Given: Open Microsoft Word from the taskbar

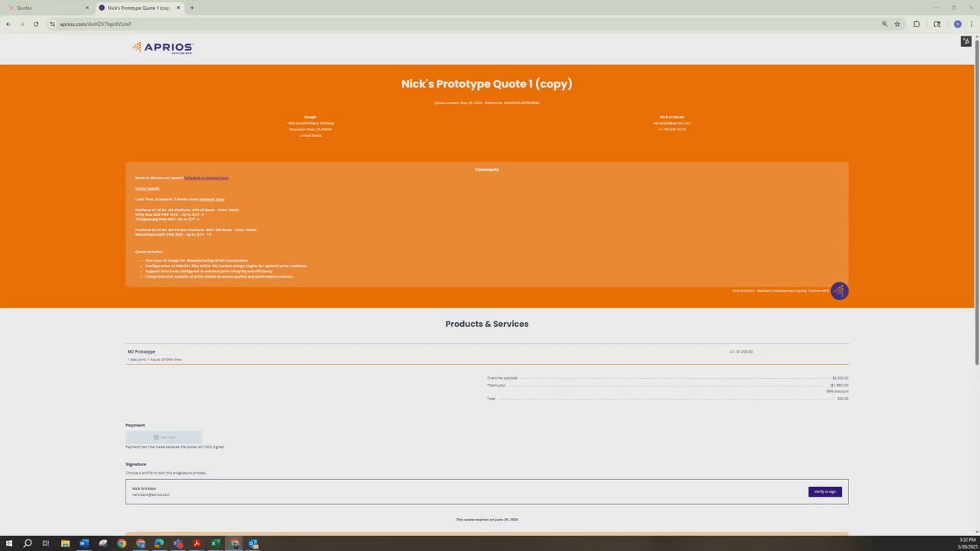Looking at the screenshot, I should coord(84,543).
